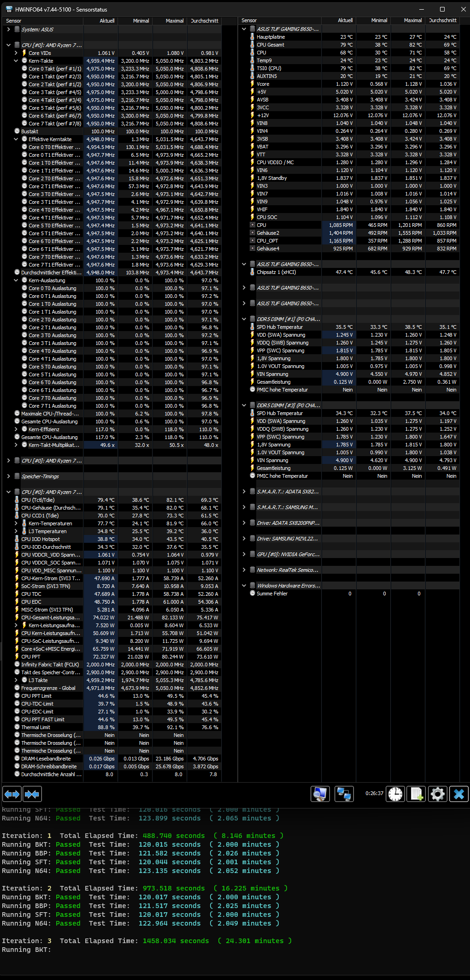Click the expand columns double-arrow icon
Screen dimensions: 470x980
(12, 794)
